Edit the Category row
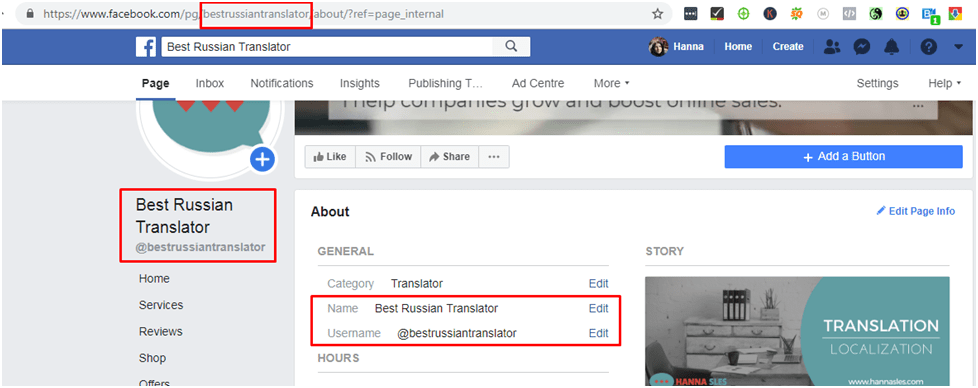The width and height of the screenshot is (978, 388). [598, 284]
